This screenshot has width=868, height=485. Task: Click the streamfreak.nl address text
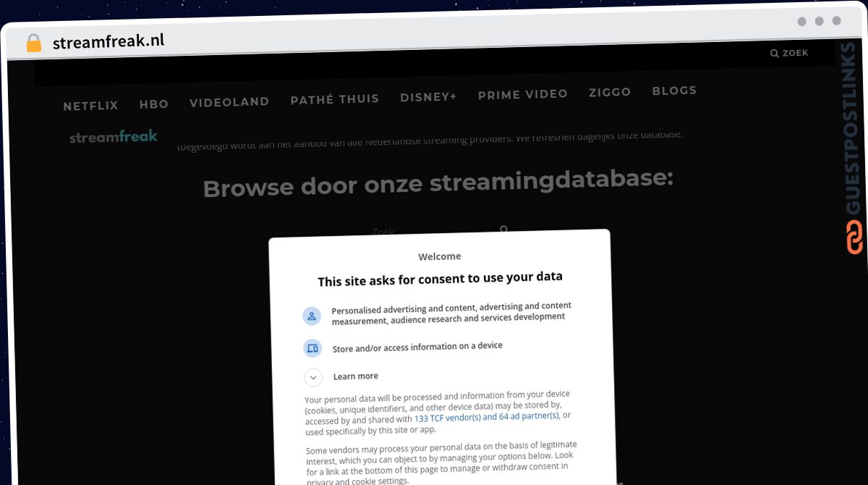click(x=109, y=41)
